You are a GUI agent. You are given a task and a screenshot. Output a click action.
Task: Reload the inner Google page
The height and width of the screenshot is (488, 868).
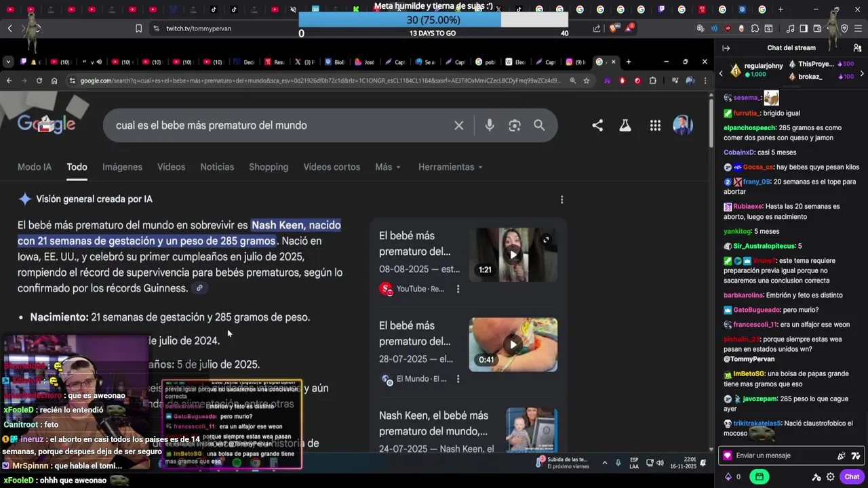click(39, 81)
